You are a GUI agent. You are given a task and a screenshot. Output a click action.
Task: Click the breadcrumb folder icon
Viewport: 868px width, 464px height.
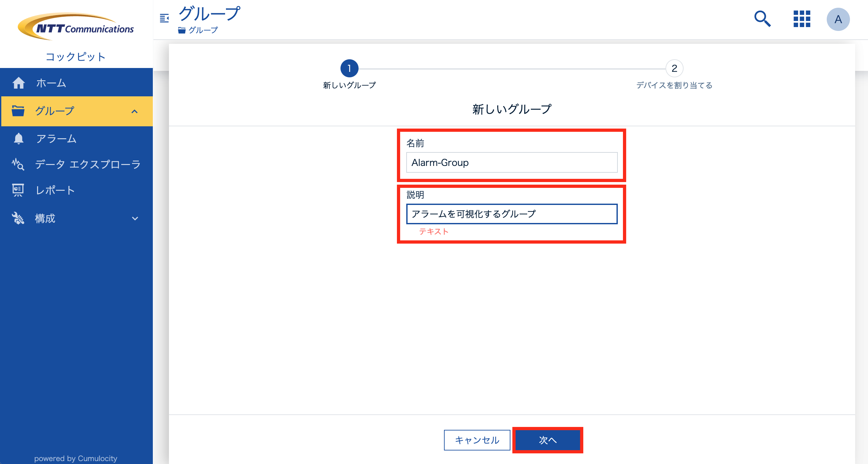tap(182, 30)
